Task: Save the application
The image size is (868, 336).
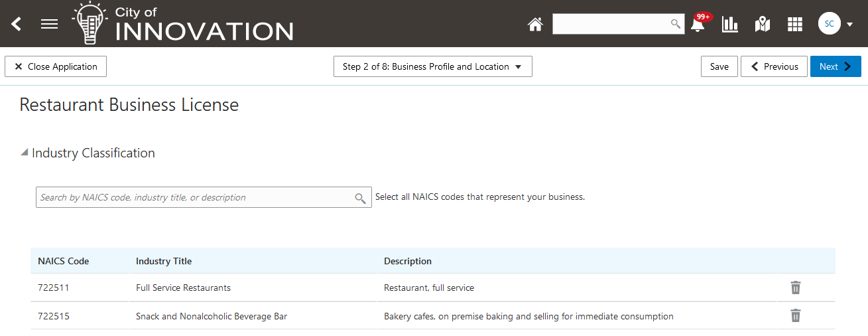Action: point(719,66)
